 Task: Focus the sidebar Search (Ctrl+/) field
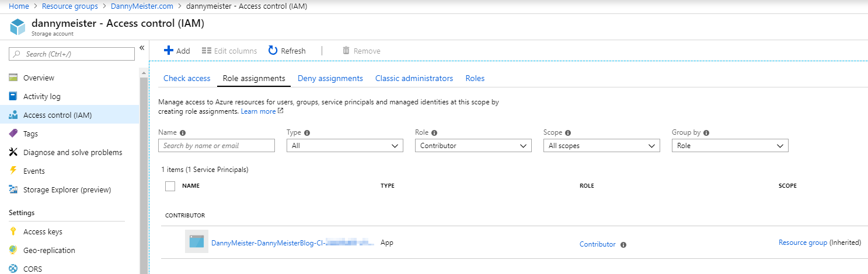pyautogui.click(x=72, y=54)
